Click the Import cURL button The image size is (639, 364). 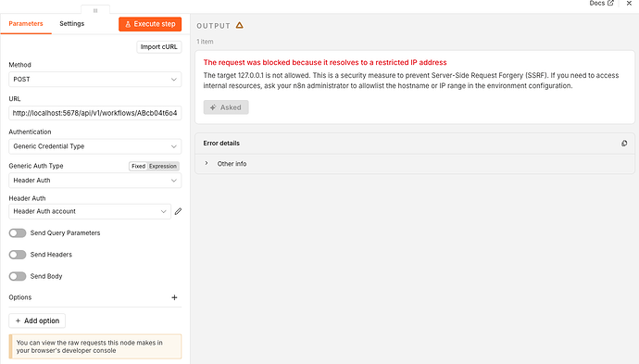click(159, 47)
